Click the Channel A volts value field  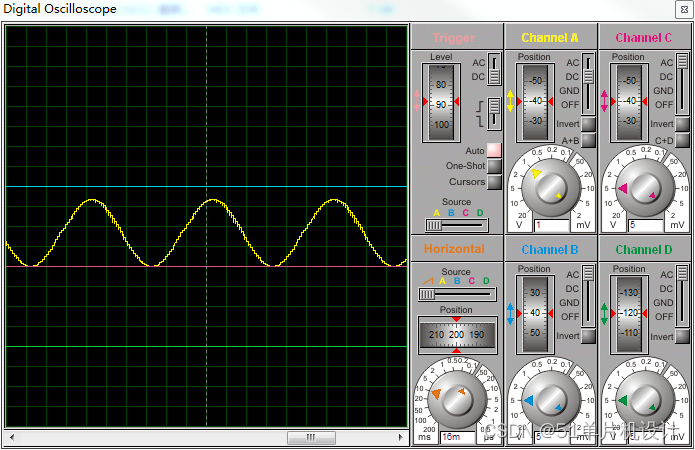[551, 225]
